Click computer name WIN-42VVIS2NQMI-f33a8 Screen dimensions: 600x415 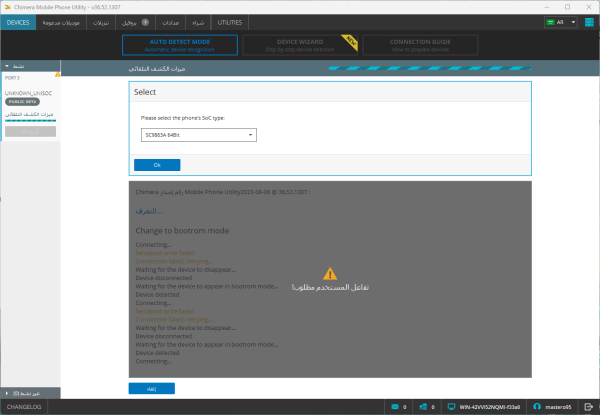[489, 407]
